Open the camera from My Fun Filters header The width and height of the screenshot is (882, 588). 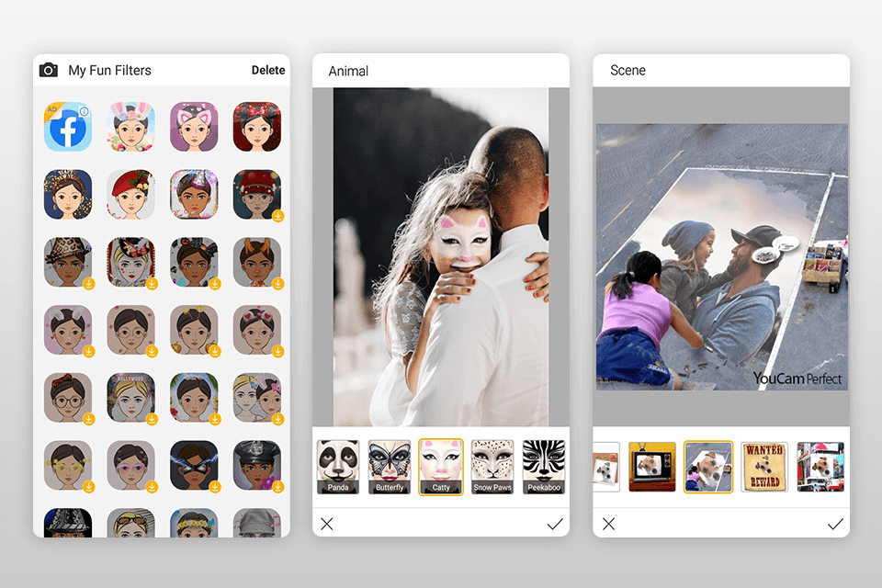click(51, 70)
